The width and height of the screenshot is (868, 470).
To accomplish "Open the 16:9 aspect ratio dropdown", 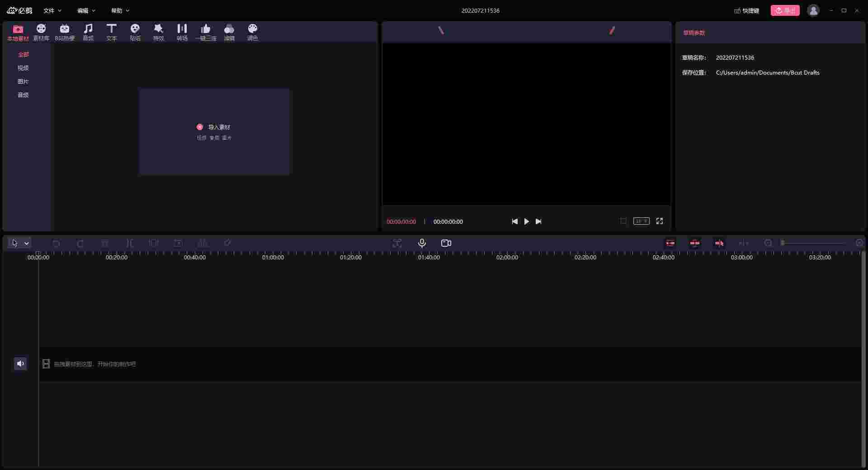I will point(641,221).
